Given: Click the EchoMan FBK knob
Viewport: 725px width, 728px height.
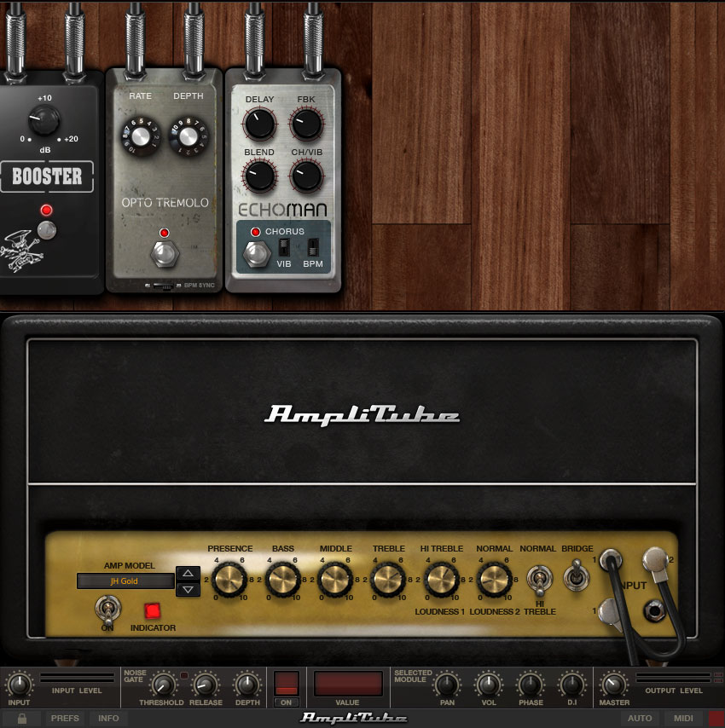Looking at the screenshot, I should coord(306,124).
